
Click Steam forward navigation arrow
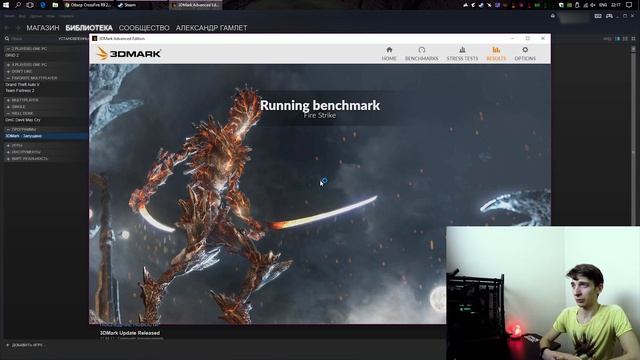pyautogui.click(x=18, y=28)
